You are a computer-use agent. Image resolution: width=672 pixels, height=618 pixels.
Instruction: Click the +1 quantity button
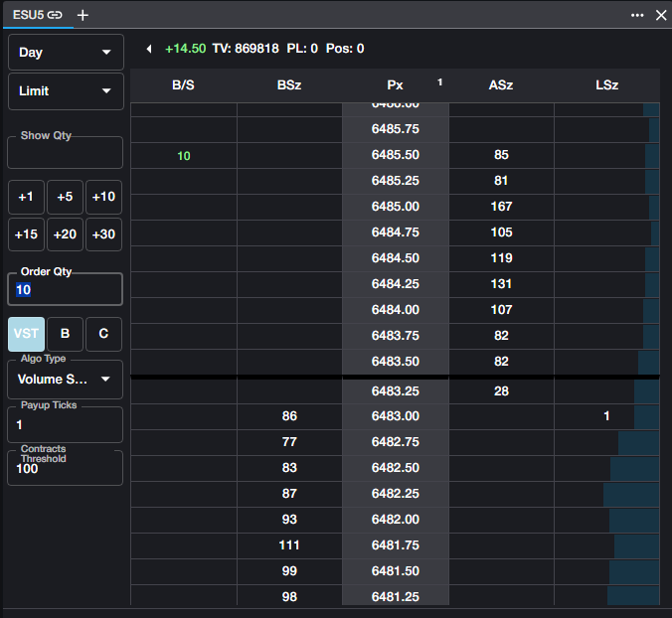26,197
